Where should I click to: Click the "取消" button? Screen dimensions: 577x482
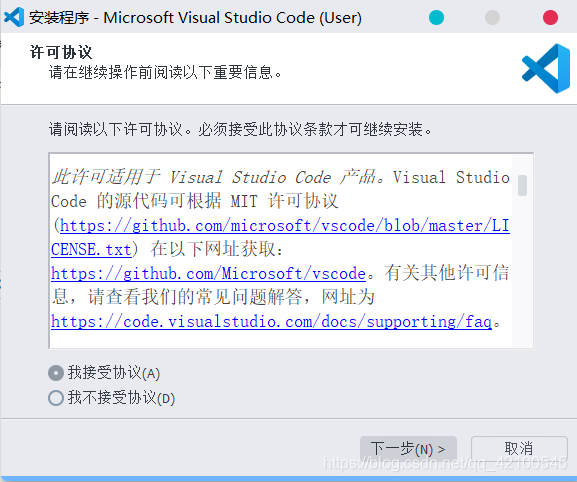click(x=519, y=449)
